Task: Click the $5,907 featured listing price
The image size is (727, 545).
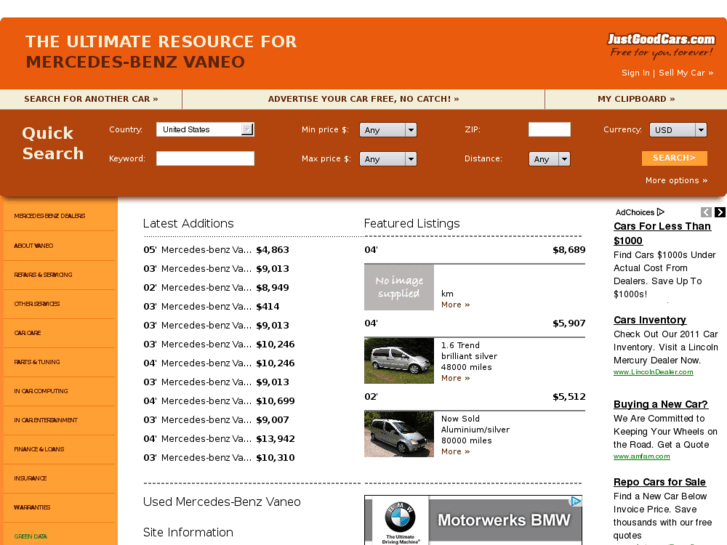Action: point(569,323)
